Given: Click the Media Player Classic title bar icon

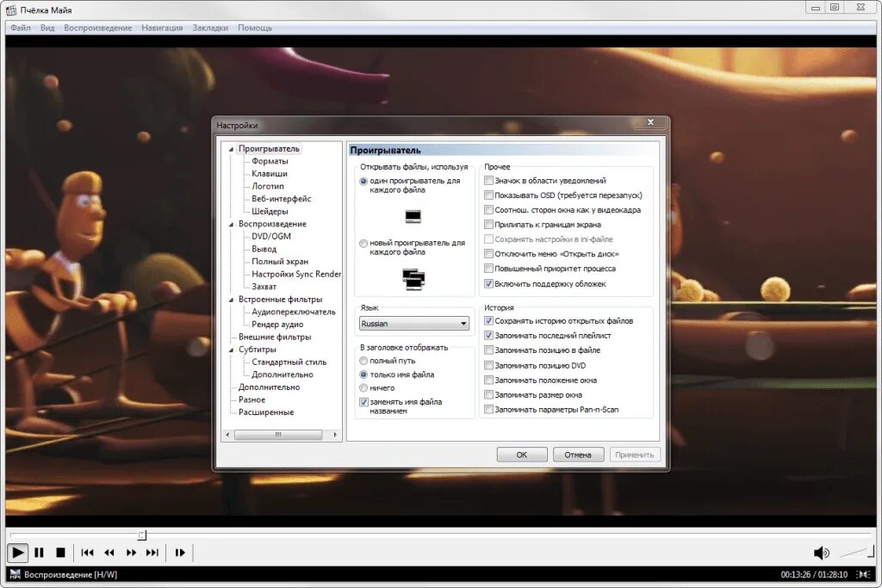Looking at the screenshot, I should coord(11,9).
